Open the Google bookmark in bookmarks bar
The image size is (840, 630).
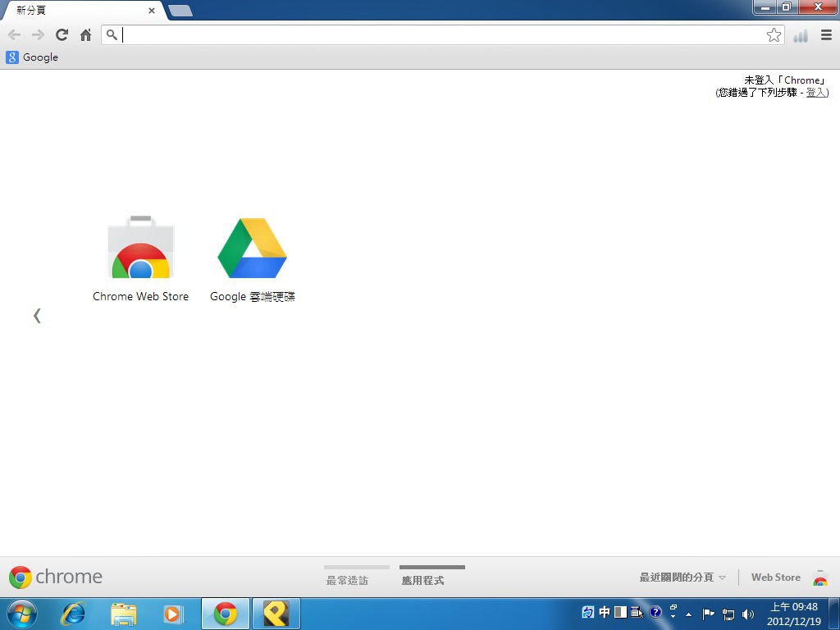pyautogui.click(x=32, y=57)
